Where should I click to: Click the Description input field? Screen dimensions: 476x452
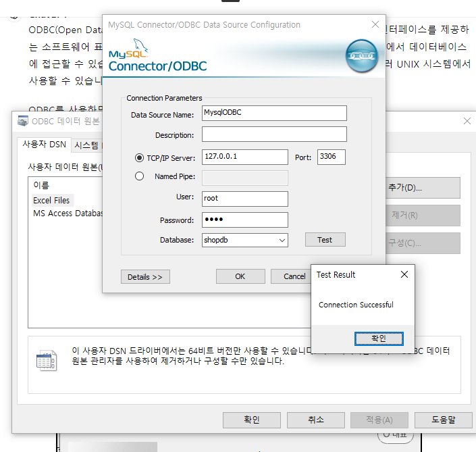click(x=274, y=134)
